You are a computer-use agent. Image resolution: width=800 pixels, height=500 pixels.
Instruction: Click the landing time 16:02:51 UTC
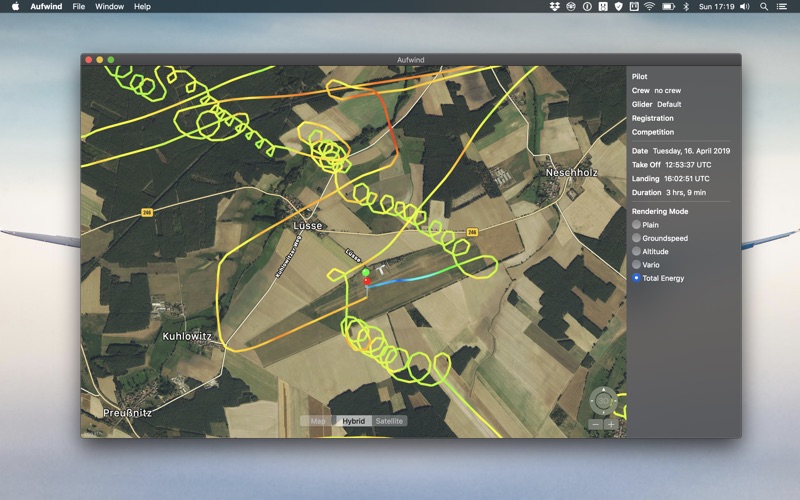687,179
